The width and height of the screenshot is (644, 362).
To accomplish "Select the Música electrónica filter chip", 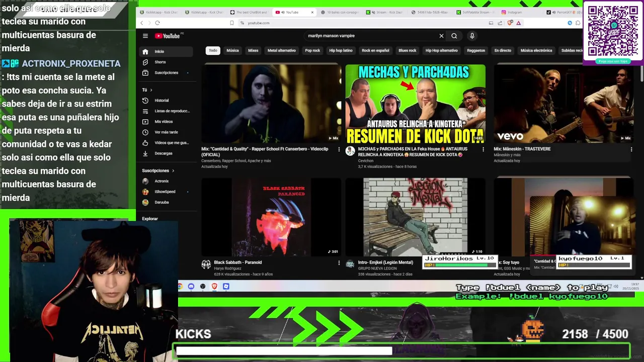I will pyautogui.click(x=536, y=50).
